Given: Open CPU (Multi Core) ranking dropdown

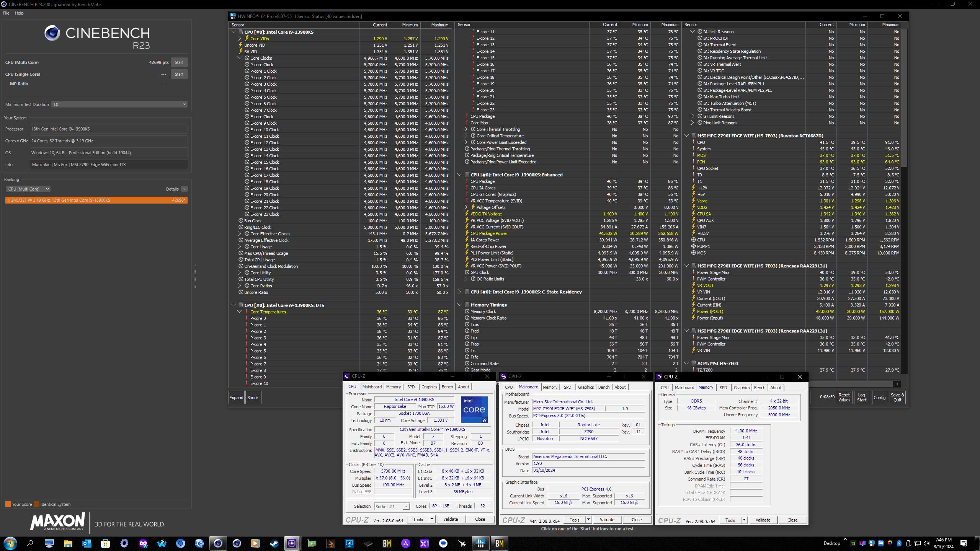Looking at the screenshot, I should coord(28,189).
